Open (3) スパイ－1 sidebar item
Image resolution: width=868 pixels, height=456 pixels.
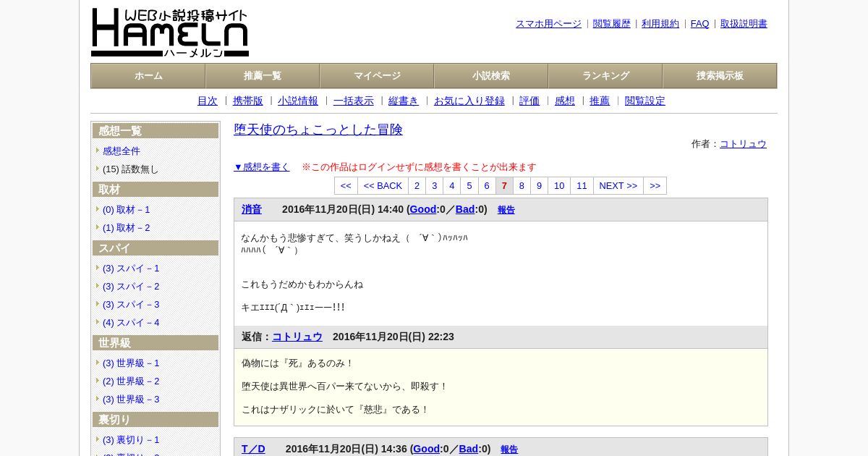131,269
